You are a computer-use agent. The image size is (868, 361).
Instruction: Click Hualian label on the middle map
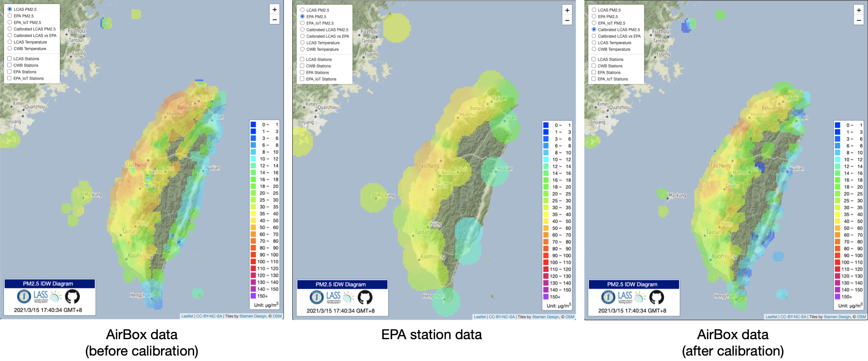[x=505, y=169]
